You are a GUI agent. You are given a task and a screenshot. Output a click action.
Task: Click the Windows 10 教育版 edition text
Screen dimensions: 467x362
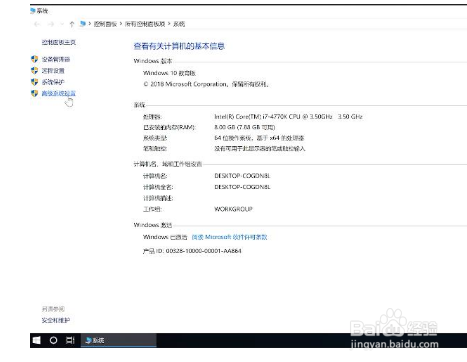pos(169,73)
